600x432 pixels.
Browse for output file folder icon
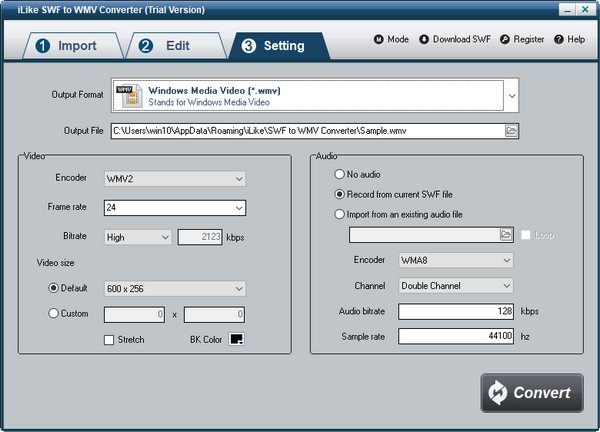(511, 130)
